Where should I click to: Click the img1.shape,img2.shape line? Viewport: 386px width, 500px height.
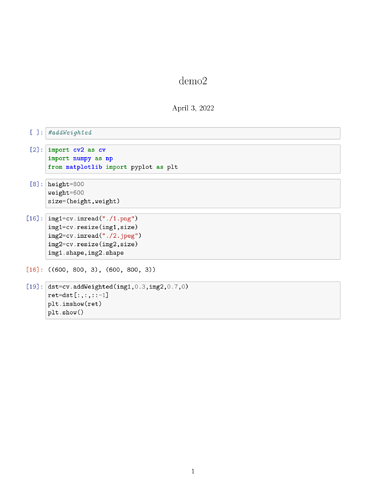[x=86, y=253]
